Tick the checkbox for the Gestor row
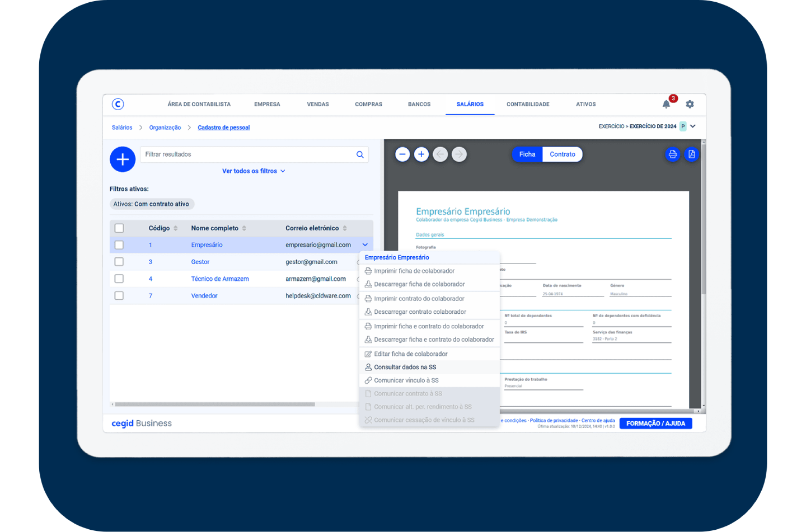Viewport: 806px width, 532px height. (x=119, y=262)
